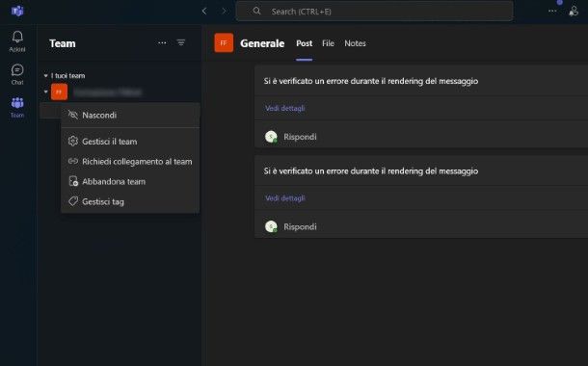This screenshot has height=366, width=588.
Task: Select Richiedi collegamento al team
Action: click(130, 162)
